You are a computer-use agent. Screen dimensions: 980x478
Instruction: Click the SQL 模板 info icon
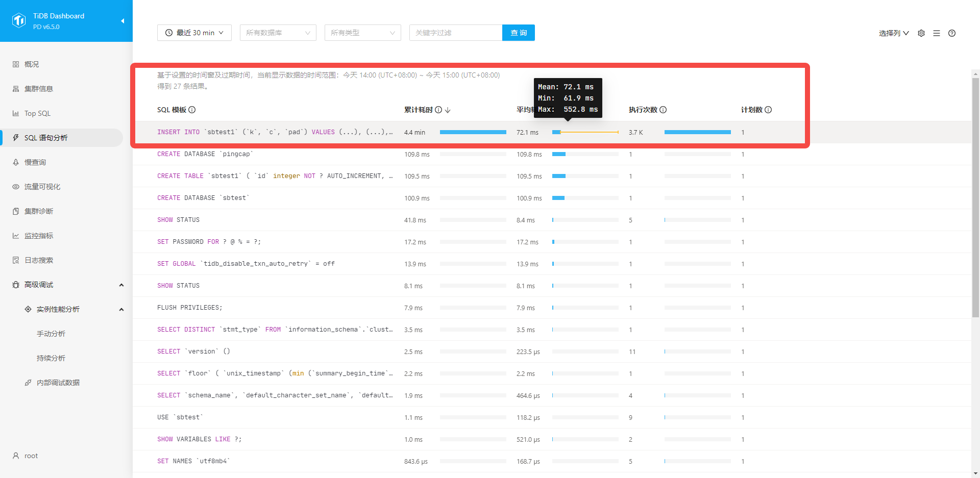tap(192, 110)
